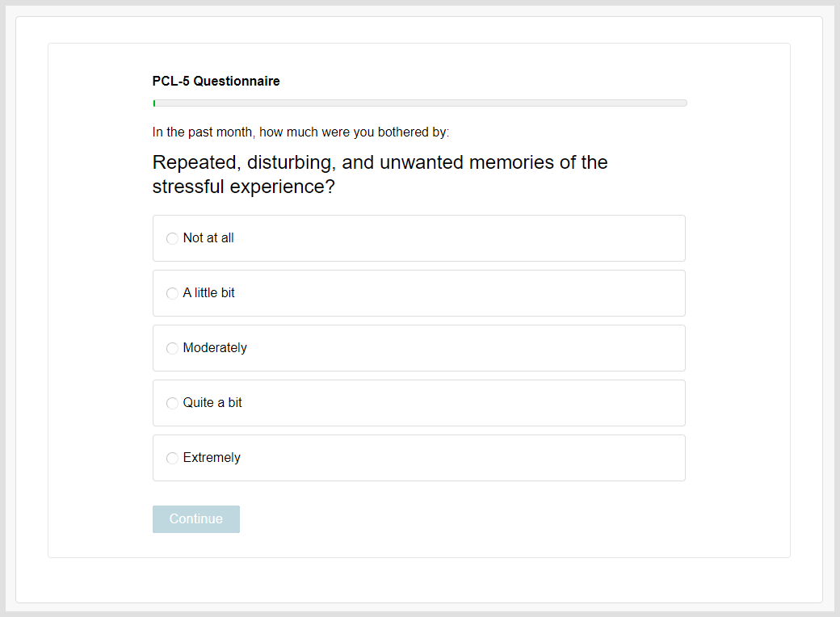Click the 'Extremely' answer label
This screenshot has height=617, width=840.
click(212, 458)
